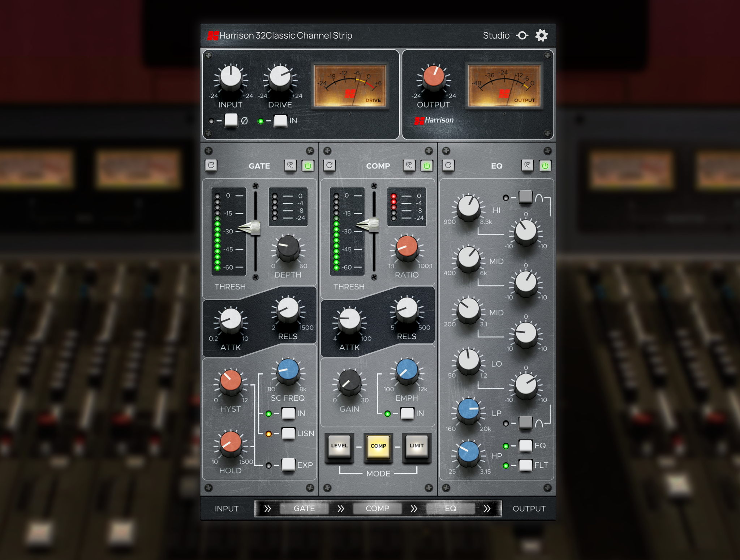Click the COMP section listen/ear icon
This screenshot has width=740, height=560.
[x=409, y=165]
